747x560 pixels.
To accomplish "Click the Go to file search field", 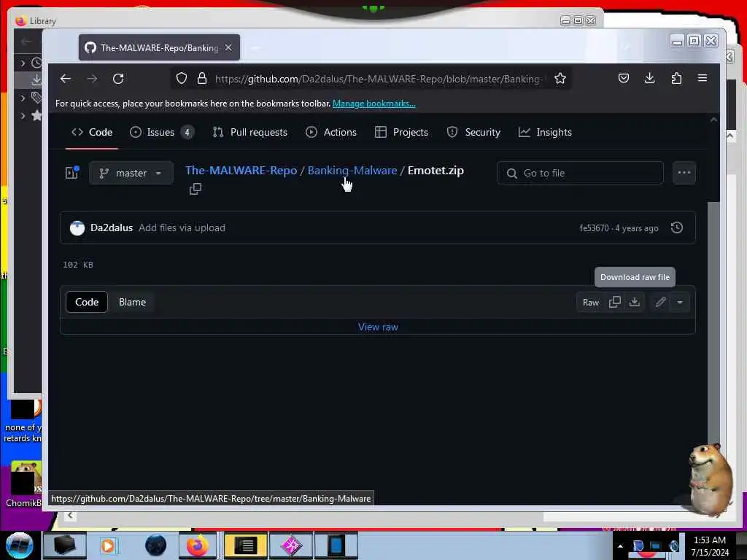I will coord(580,173).
